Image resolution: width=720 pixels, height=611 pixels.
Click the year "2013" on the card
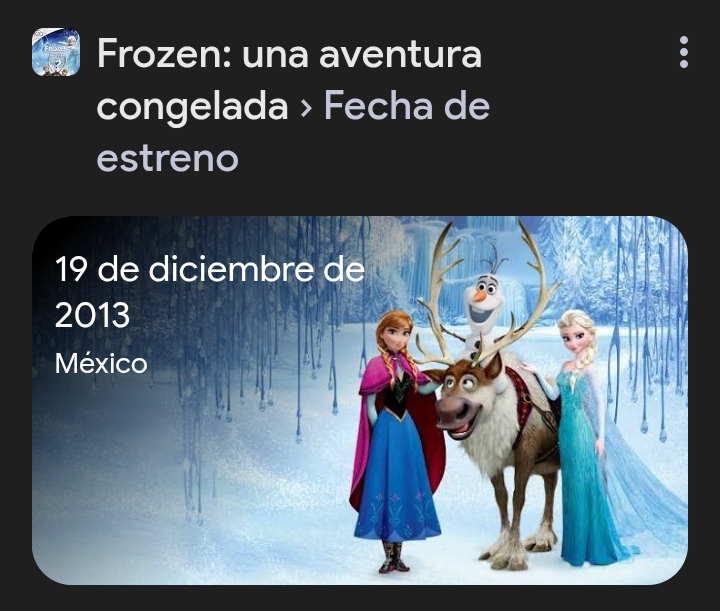(x=92, y=315)
